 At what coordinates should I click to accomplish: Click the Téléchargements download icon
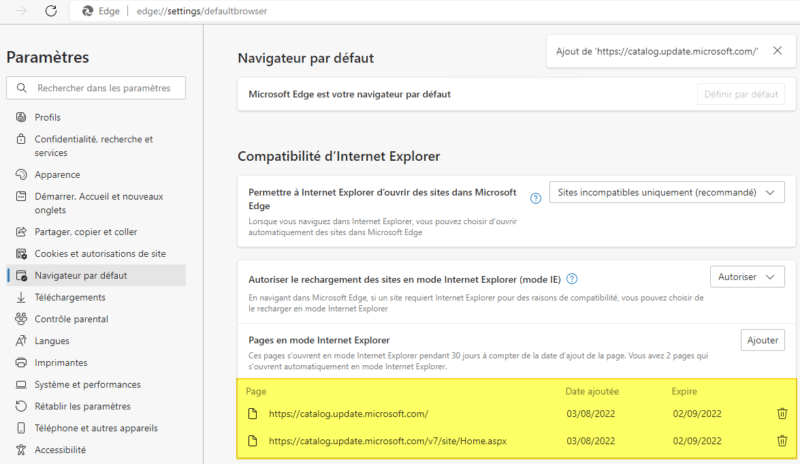point(21,297)
